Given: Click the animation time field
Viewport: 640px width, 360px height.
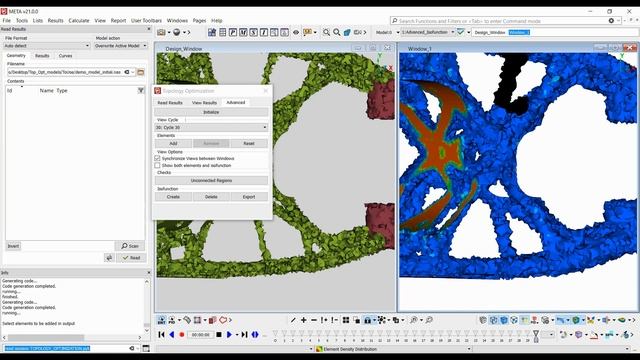Looking at the screenshot, I should coord(200,335).
